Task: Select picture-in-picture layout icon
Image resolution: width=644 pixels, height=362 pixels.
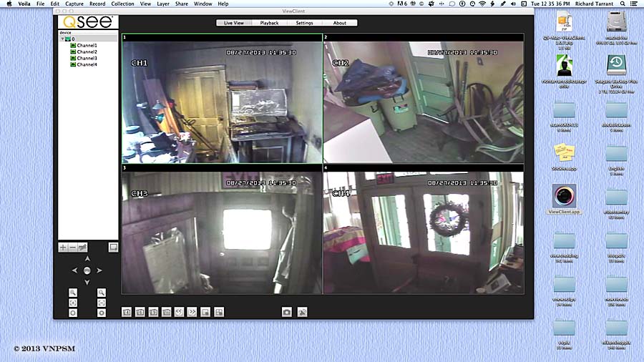Action: (205, 313)
